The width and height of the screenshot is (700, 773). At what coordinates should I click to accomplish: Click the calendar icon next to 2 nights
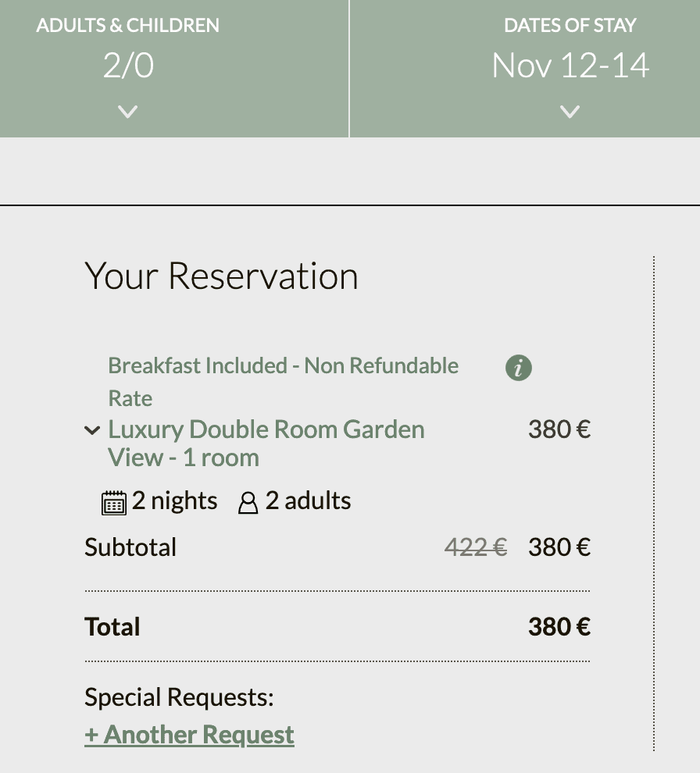pyautogui.click(x=114, y=502)
